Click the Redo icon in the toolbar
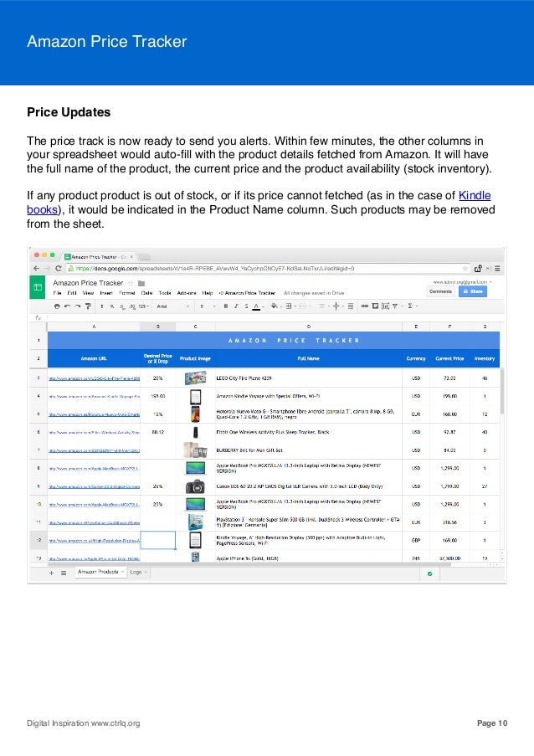Viewport: 534px width, 756px height. [77, 306]
